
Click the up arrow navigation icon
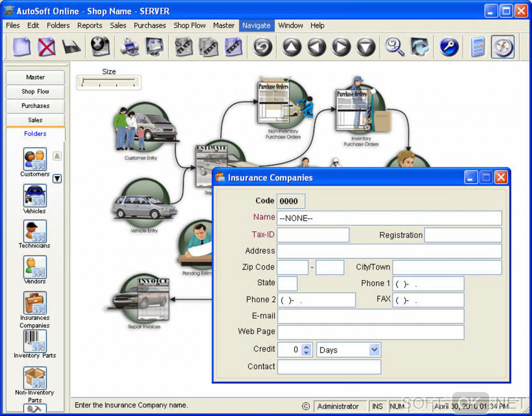[x=292, y=46]
